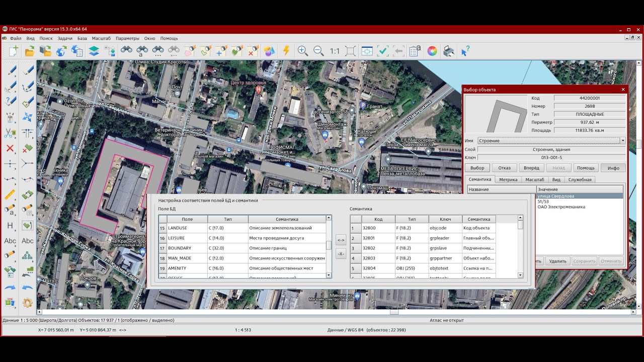Click the zoom out magnifier icon
Viewport: 644px width, 362px height.
pos(318,51)
